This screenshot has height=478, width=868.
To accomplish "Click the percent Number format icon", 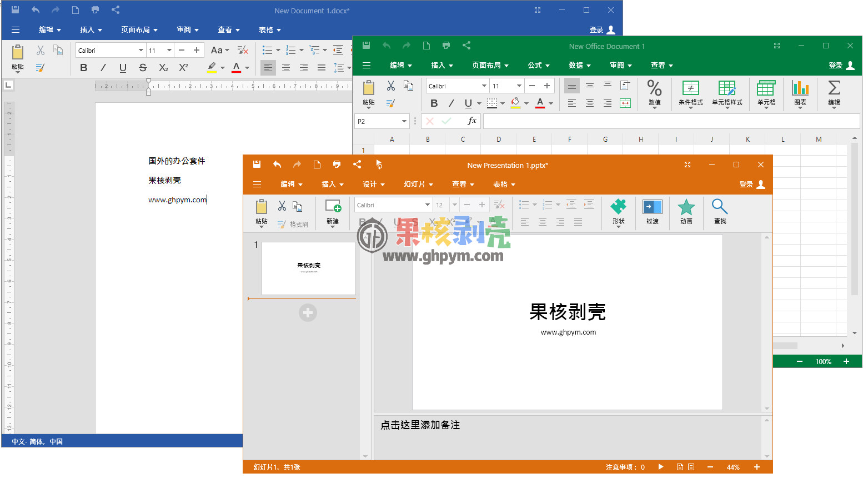I will point(654,89).
